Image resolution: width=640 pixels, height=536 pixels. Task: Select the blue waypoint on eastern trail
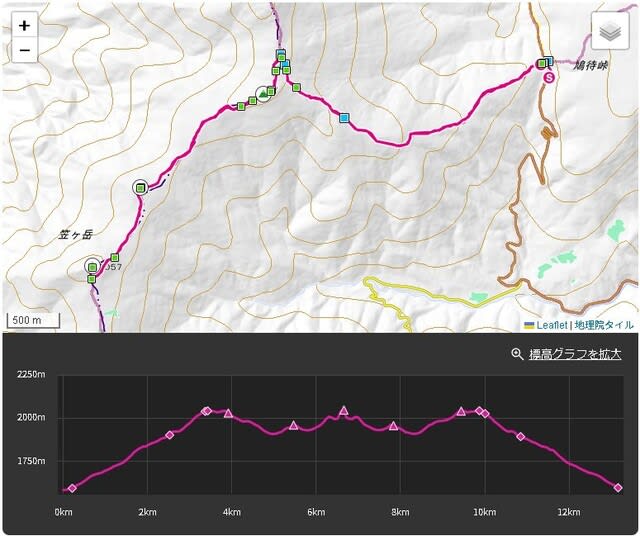pyautogui.click(x=343, y=118)
